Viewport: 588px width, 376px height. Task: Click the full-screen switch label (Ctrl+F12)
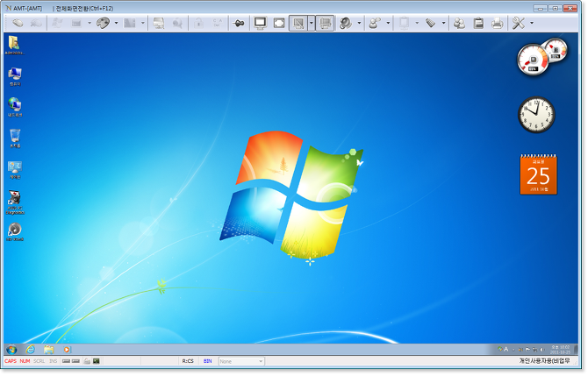point(84,8)
